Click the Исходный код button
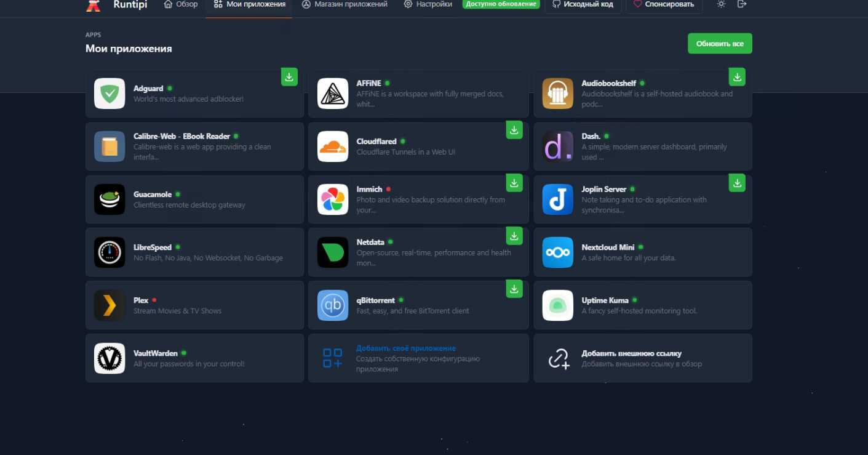This screenshot has height=455, width=868. pos(582,4)
